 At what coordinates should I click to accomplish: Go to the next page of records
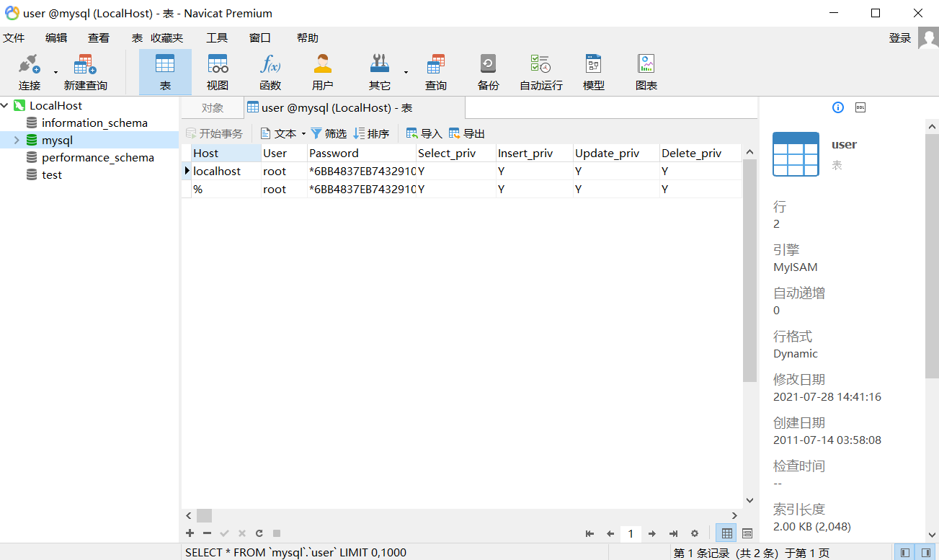point(652,533)
